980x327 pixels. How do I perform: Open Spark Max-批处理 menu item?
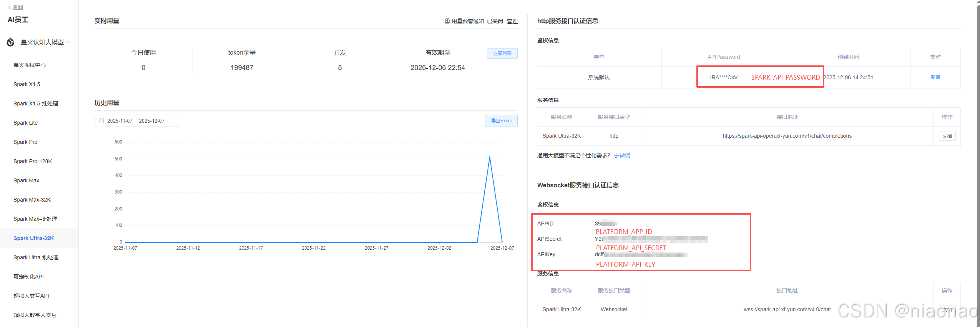click(x=35, y=219)
